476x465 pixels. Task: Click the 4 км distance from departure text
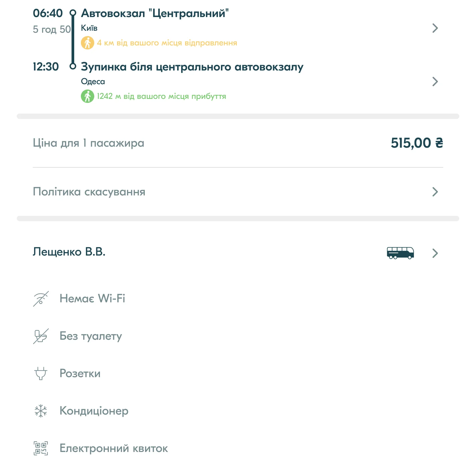point(167,43)
